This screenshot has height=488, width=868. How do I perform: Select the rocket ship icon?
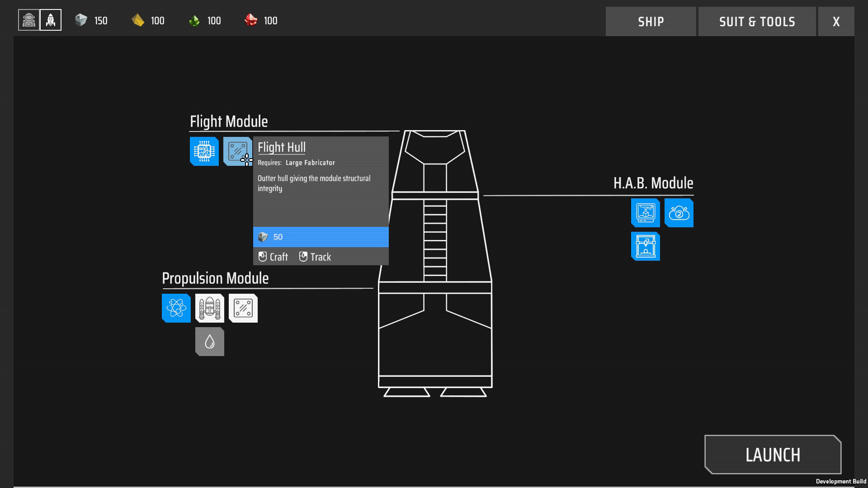click(x=51, y=20)
